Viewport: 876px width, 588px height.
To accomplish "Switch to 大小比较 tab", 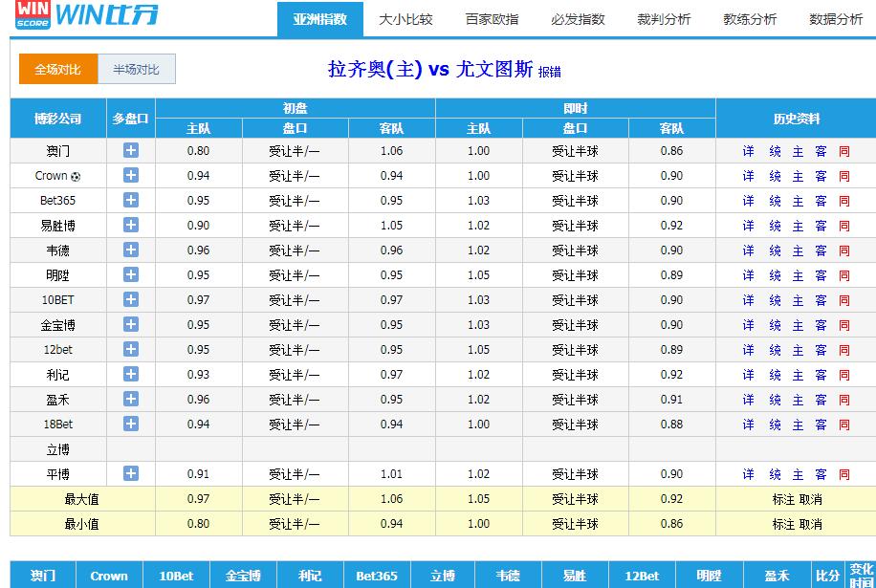I will click(x=405, y=19).
